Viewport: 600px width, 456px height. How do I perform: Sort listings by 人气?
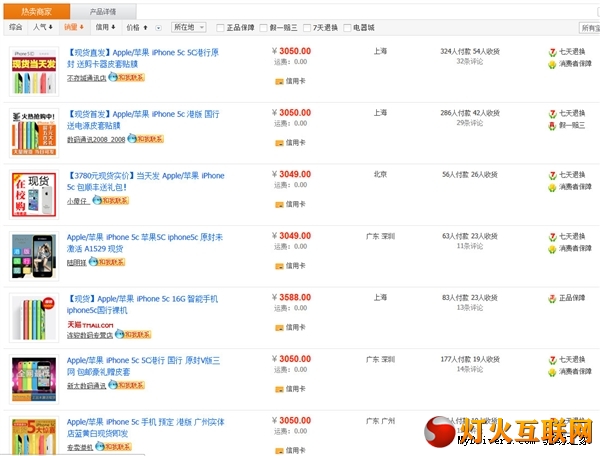(x=43, y=27)
